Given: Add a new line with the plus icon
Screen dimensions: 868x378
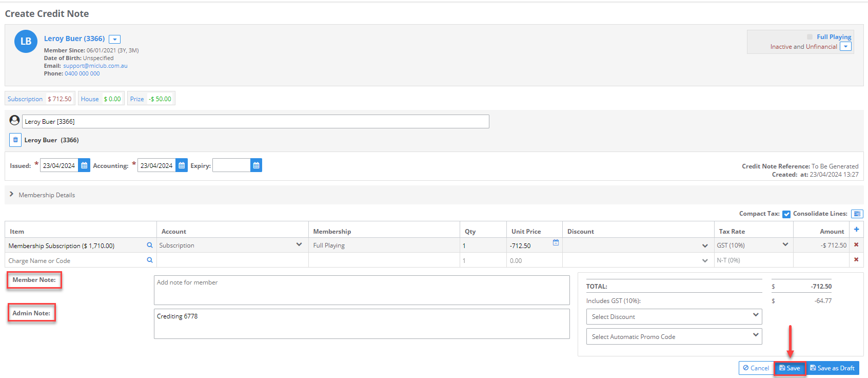Looking at the screenshot, I should 856,230.
